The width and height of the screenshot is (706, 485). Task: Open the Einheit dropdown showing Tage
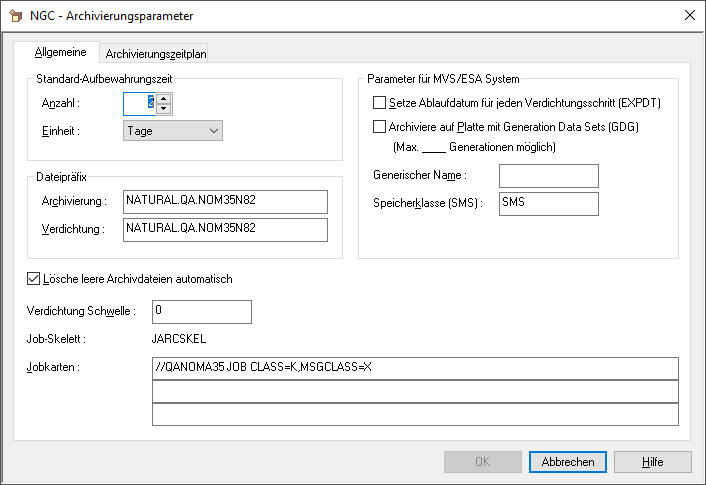172,130
